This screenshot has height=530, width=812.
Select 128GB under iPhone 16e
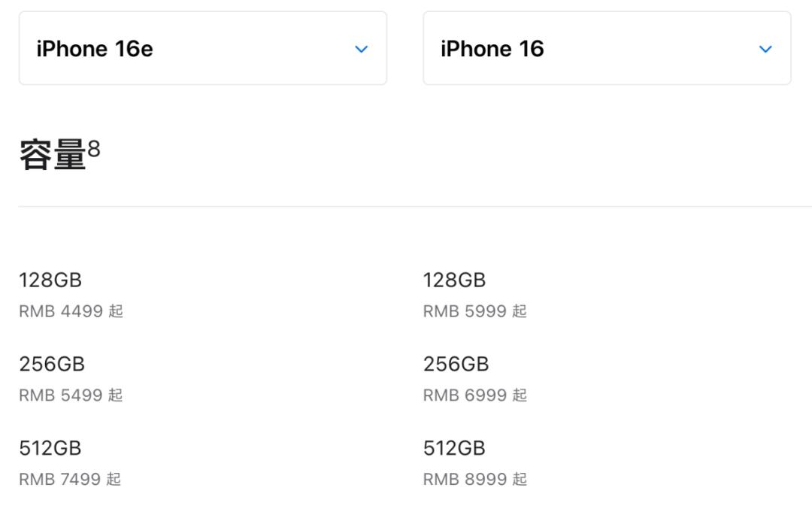click(50, 280)
